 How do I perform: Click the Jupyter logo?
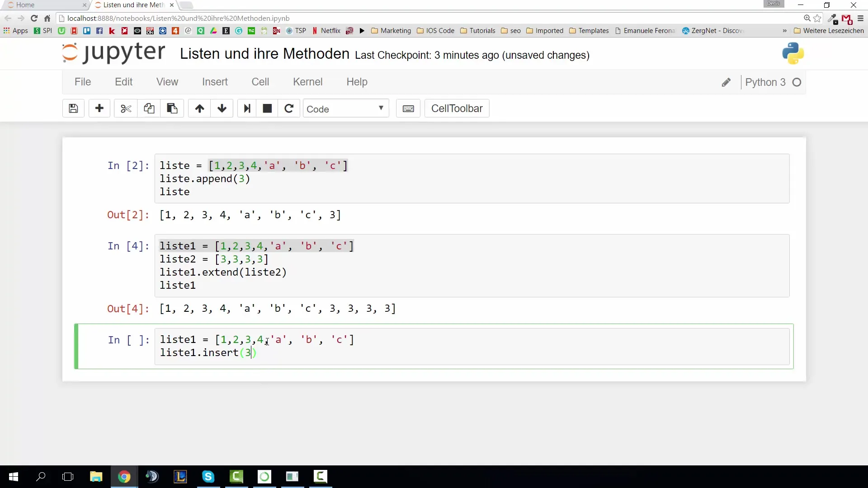point(113,53)
